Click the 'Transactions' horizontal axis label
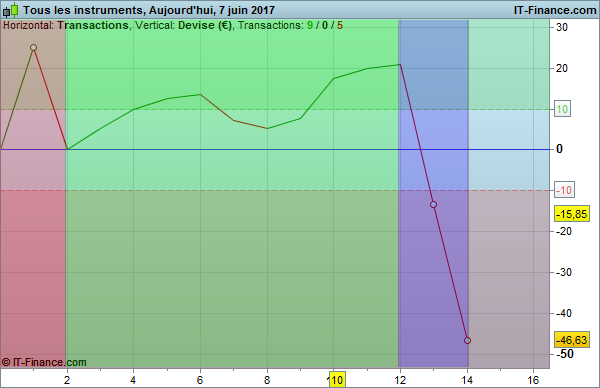Screen dimensions: 600x388 tap(93, 25)
